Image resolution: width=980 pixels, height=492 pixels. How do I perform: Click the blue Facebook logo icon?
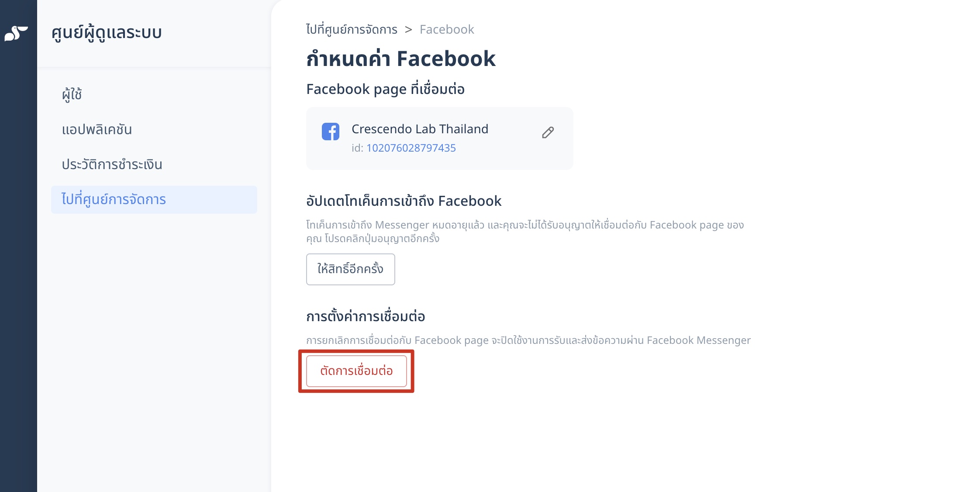[x=331, y=131]
